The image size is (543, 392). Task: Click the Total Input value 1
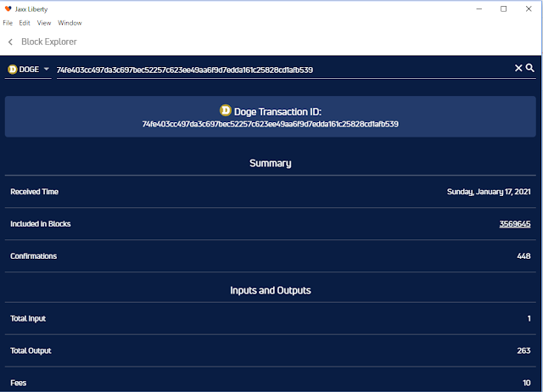coord(529,318)
